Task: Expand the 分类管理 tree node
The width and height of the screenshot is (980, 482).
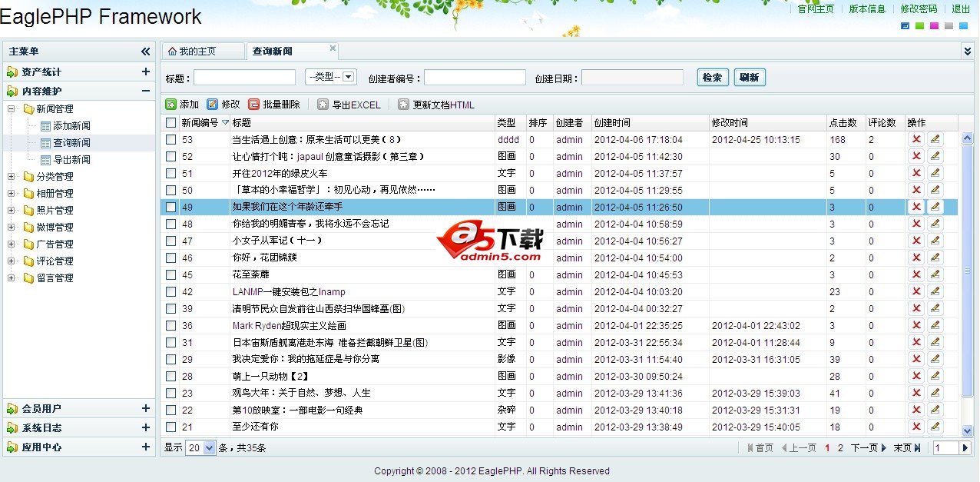Action: (12, 177)
